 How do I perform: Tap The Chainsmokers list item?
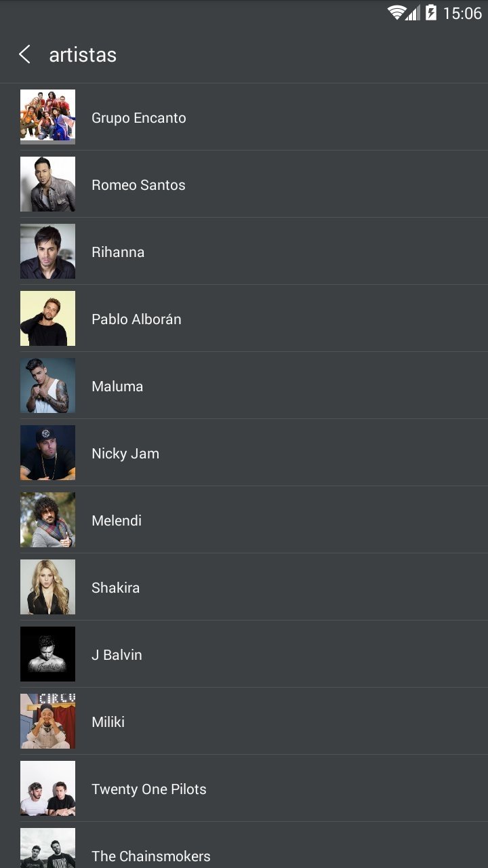(244, 845)
